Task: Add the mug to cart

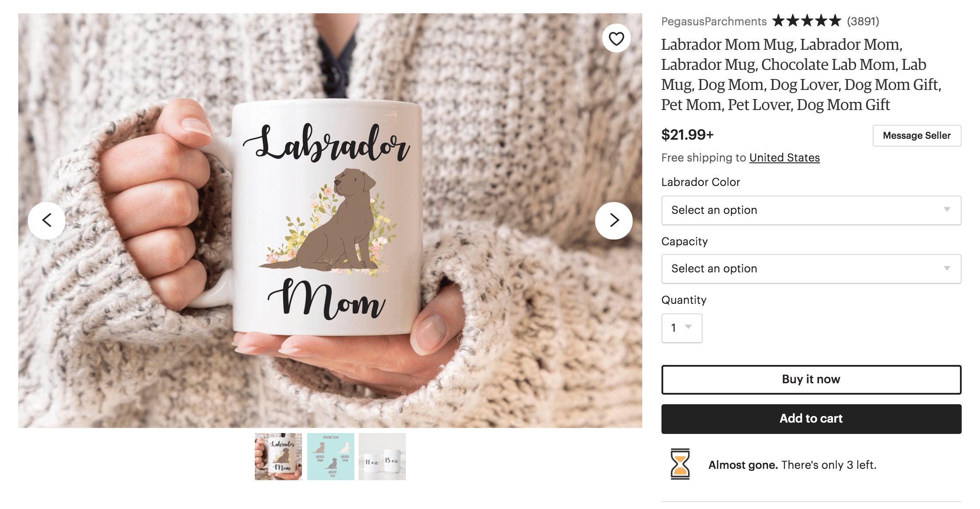Action: [x=811, y=419]
